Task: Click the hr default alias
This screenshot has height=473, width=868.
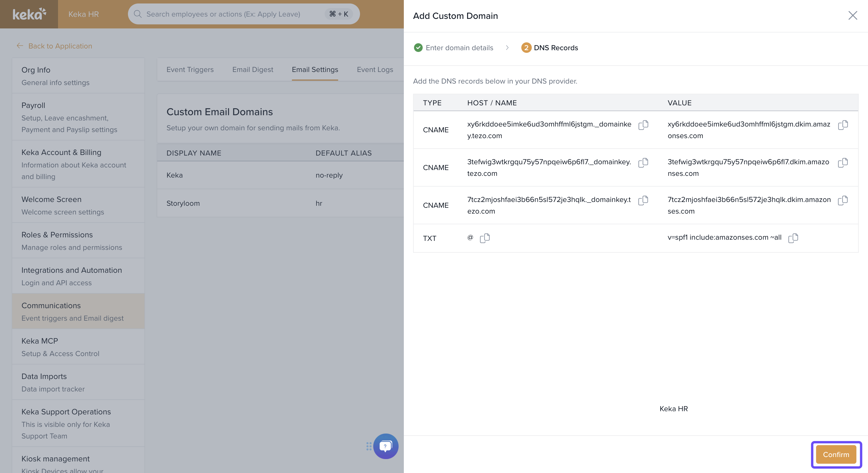Action: tap(319, 203)
